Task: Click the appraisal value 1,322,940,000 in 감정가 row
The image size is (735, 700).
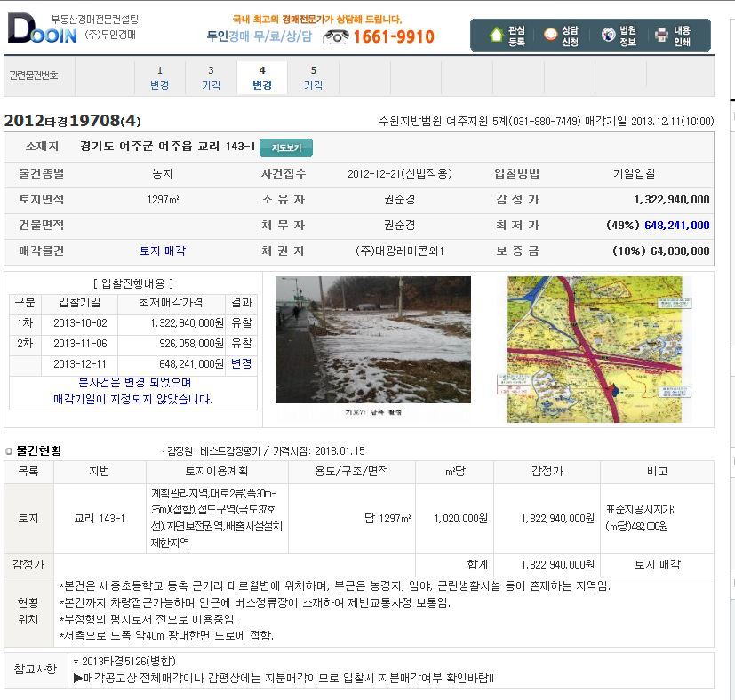Action: pos(672,200)
